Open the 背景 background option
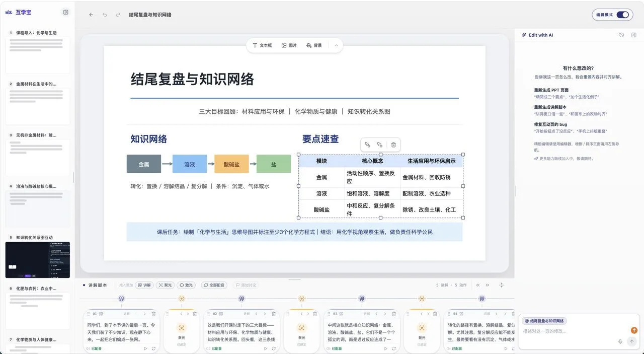The image size is (644, 354). click(x=314, y=45)
